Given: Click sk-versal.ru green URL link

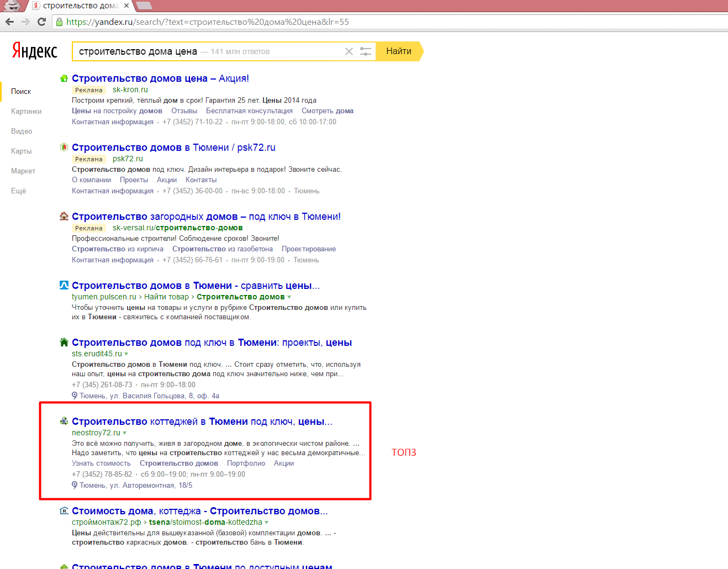Looking at the screenshot, I should coord(177,228).
